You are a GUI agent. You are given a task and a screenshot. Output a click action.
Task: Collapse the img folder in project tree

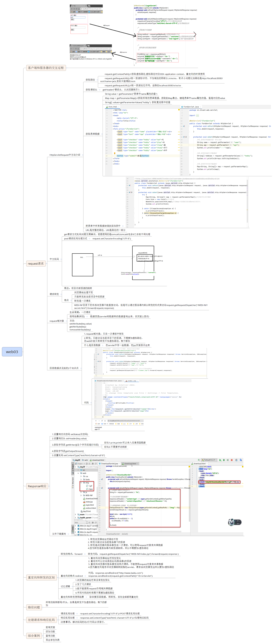point(81,483)
